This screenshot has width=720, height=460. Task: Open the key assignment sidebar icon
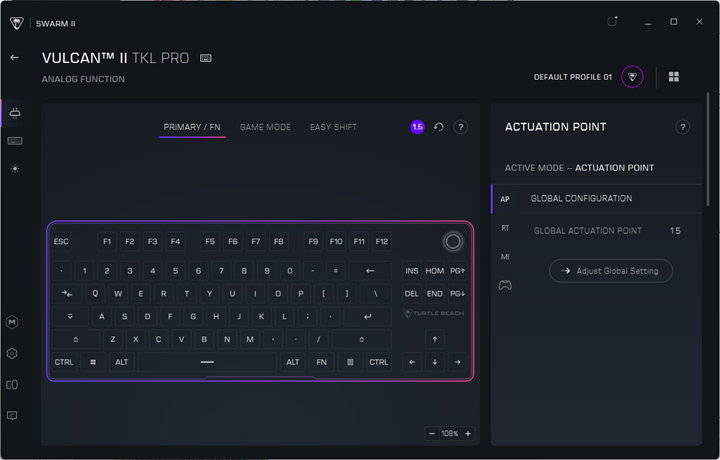(15, 141)
